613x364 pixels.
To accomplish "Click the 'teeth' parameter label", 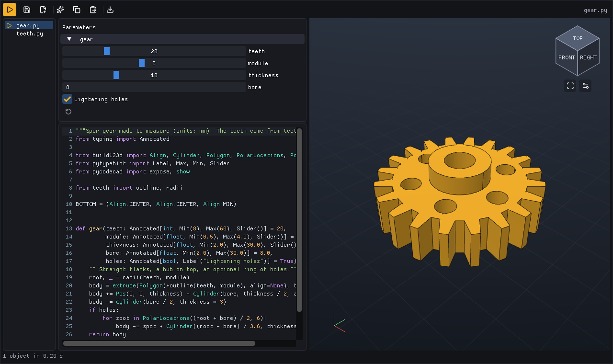I will point(256,51).
